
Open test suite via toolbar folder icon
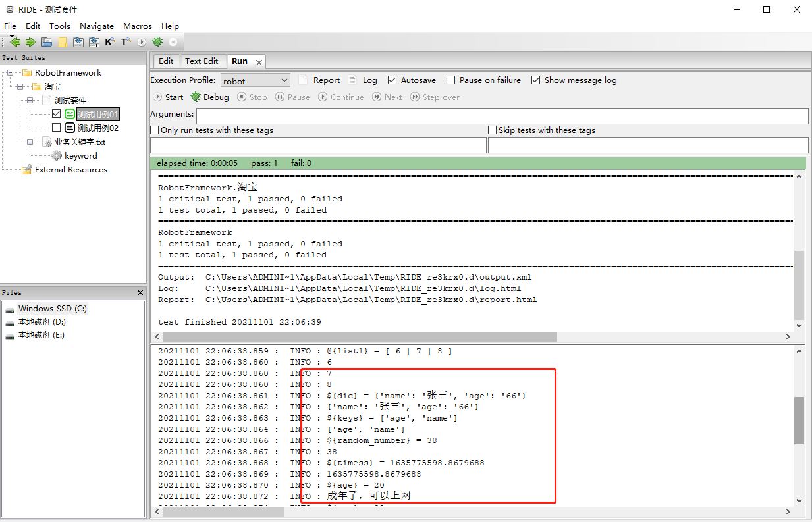(x=47, y=42)
